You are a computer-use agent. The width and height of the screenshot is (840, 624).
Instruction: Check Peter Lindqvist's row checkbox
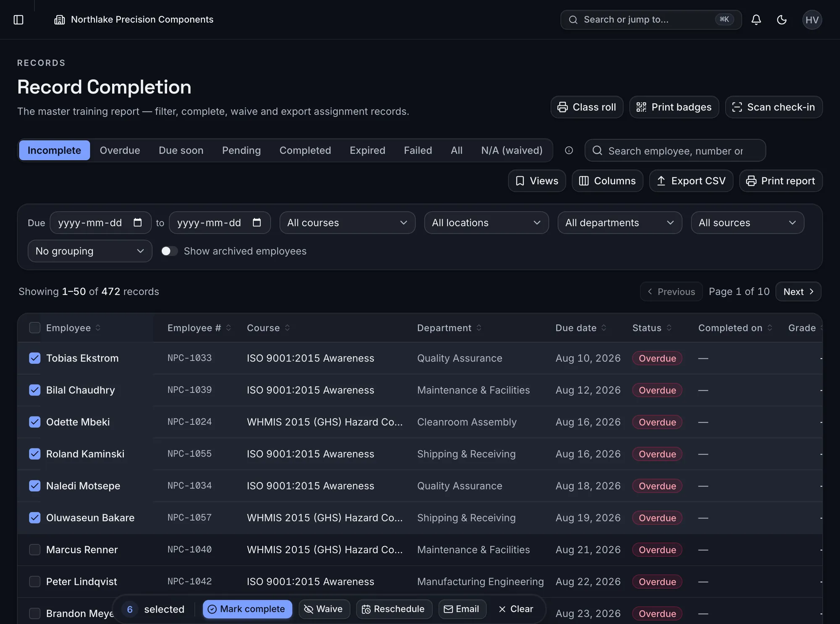(x=34, y=582)
